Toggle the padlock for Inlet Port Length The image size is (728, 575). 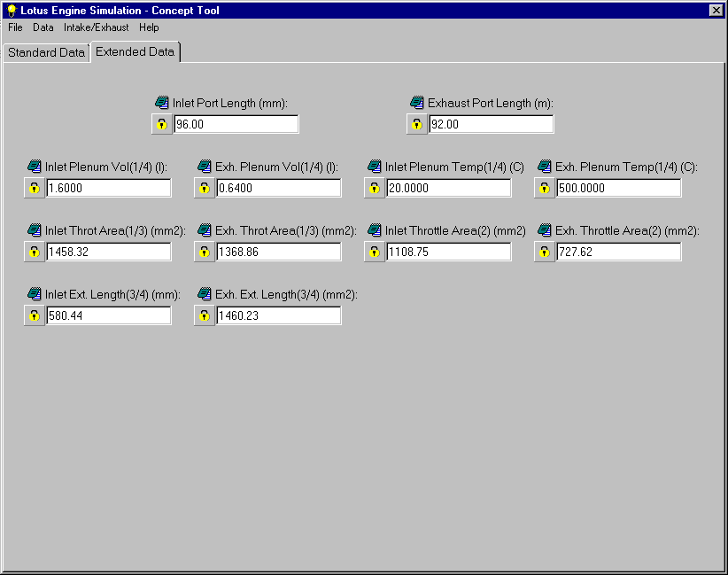pyautogui.click(x=161, y=124)
